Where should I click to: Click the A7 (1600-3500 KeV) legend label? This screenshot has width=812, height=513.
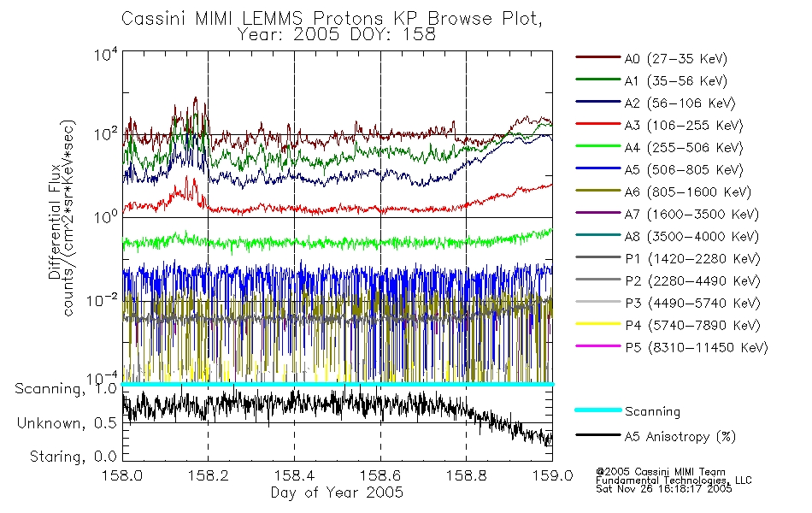pos(691,215)
